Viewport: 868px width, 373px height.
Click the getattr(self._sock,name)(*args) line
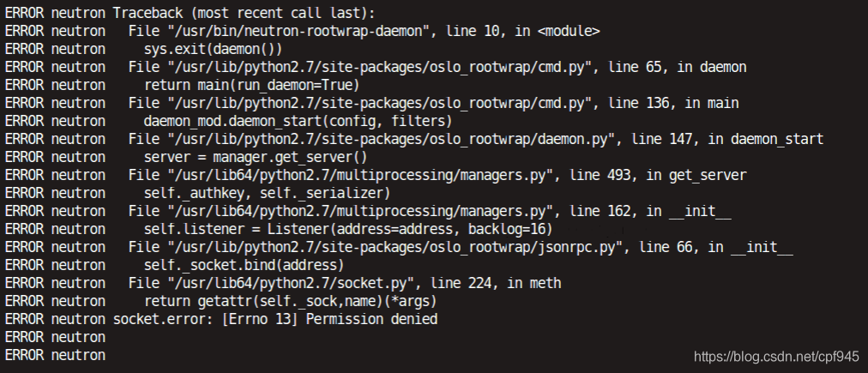tap(291, 301)
